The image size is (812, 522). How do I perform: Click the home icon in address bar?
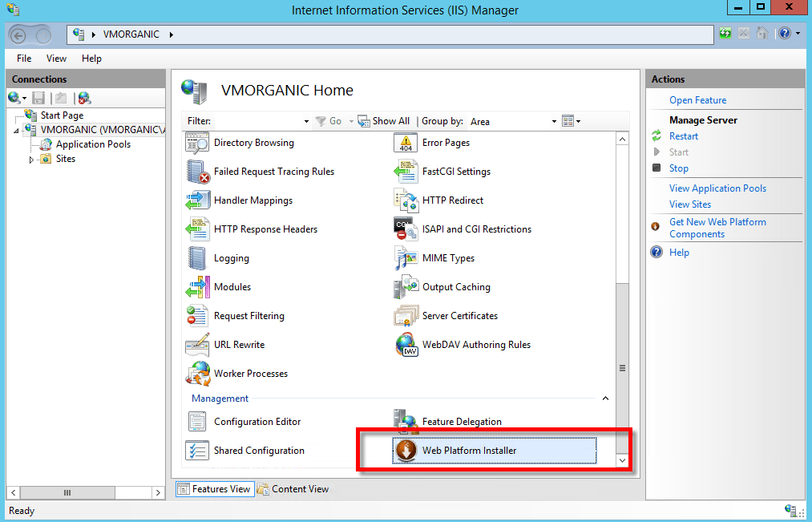762,34
